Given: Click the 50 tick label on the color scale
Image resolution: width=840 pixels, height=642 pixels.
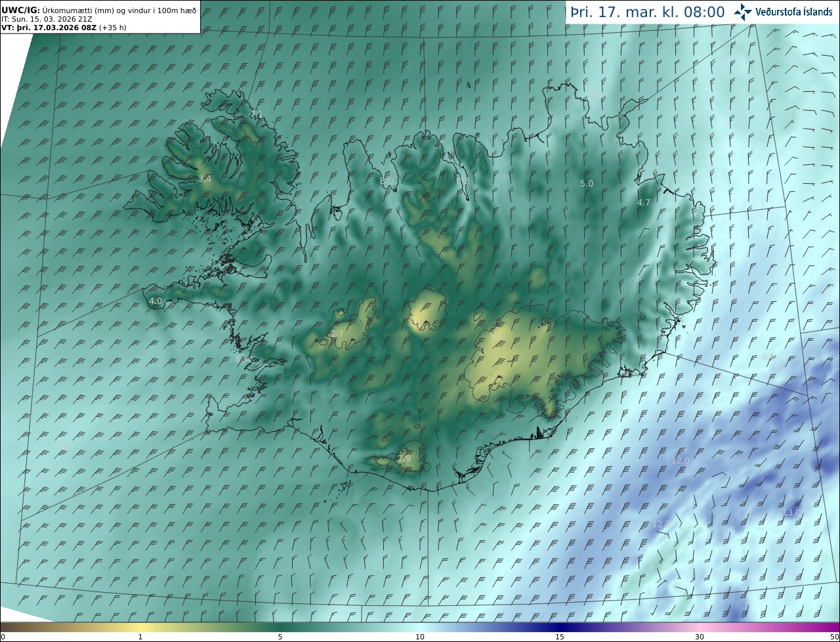Looking at the screenshot, I should 834,637.
